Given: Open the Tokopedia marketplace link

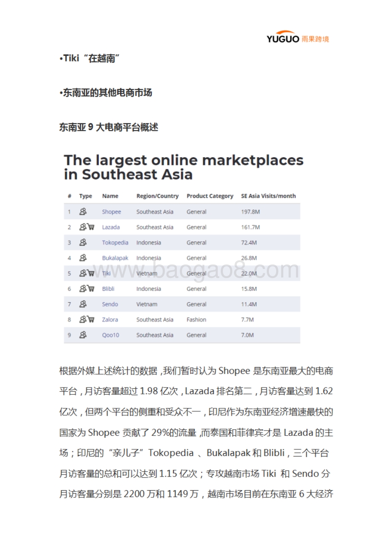Looking at the screenshot, I should coord(115,243).
